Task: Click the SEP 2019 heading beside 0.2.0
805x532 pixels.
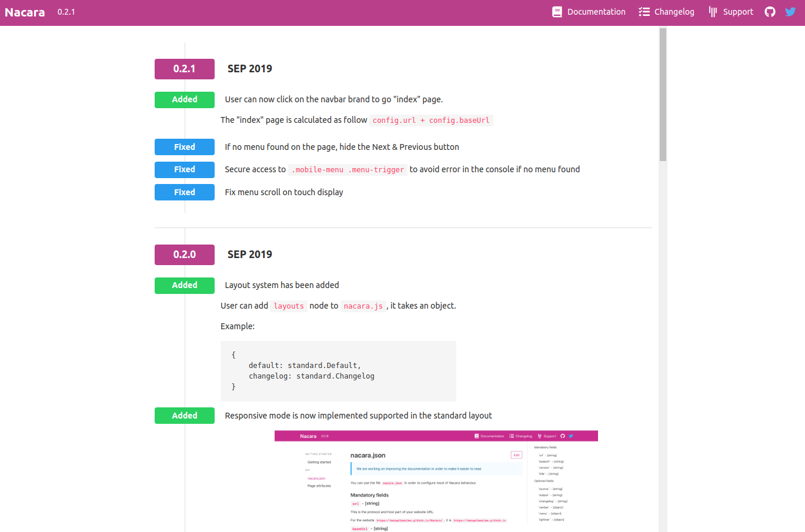Action: (250, 255)
